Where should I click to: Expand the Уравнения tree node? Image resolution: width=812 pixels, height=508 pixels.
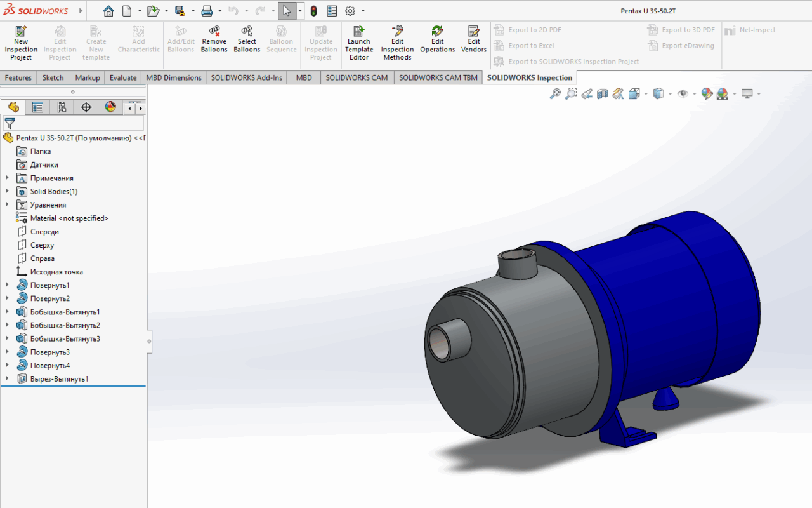tap(8, 204)
